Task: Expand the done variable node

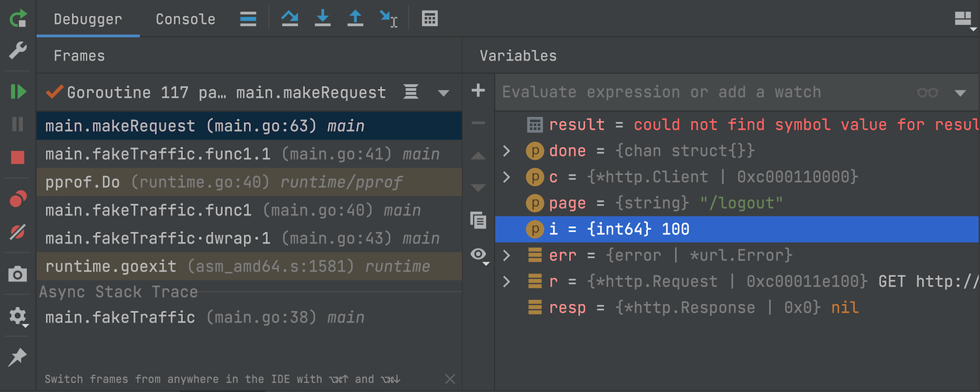Action: (506, 151)
